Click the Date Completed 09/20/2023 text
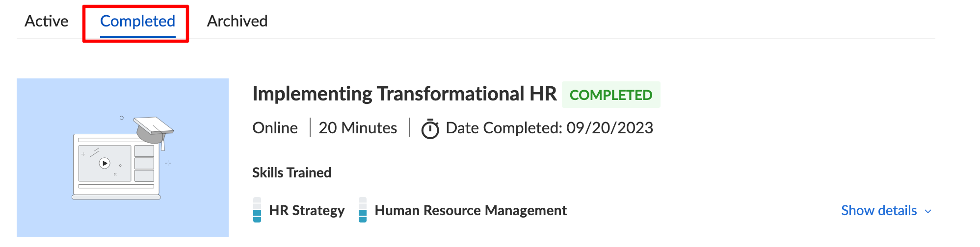The image size is (980, 247). click(x=549, y=128)
